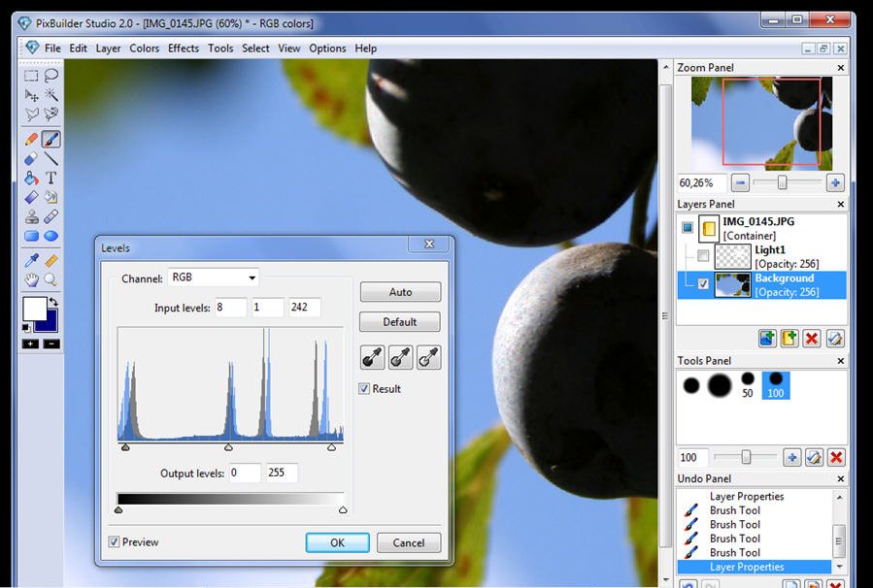Collapse the IMG_0145.JPG container

tap(688, 228)
